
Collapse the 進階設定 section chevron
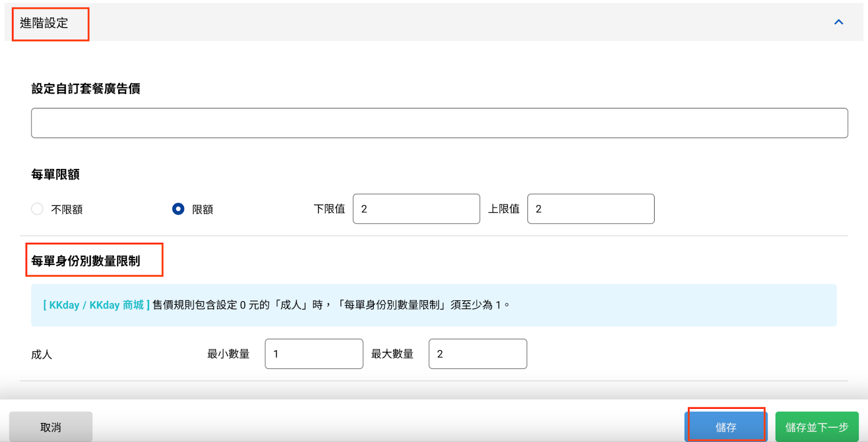click(839, 22)
